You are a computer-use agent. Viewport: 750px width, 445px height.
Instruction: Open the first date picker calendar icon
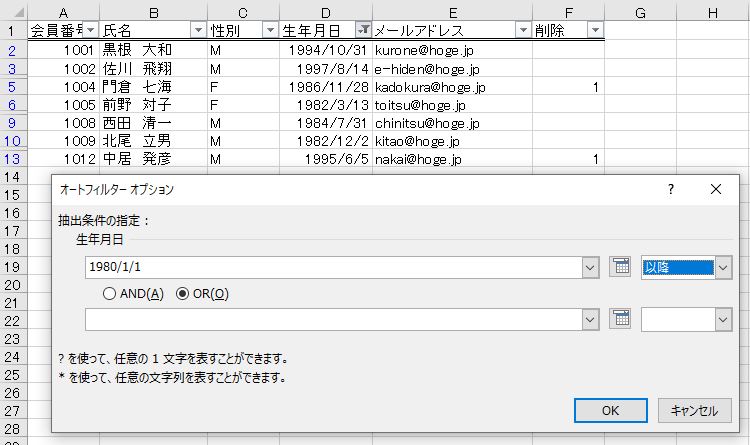[620, 267]
